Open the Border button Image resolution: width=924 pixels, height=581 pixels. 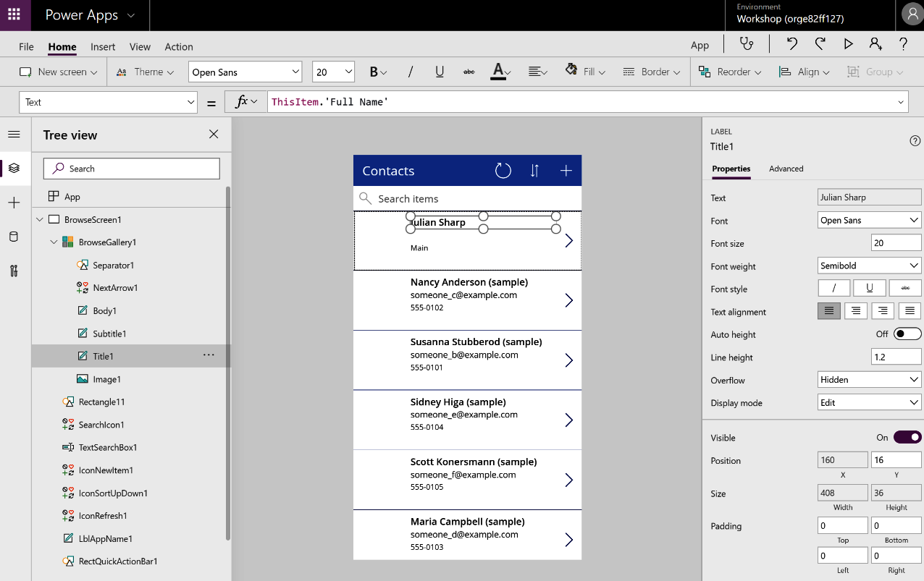click(651, 72)
